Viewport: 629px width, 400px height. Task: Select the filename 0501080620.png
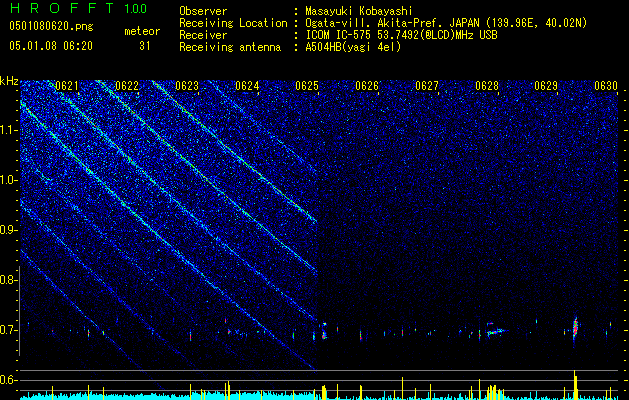click(x=51, y=26)
